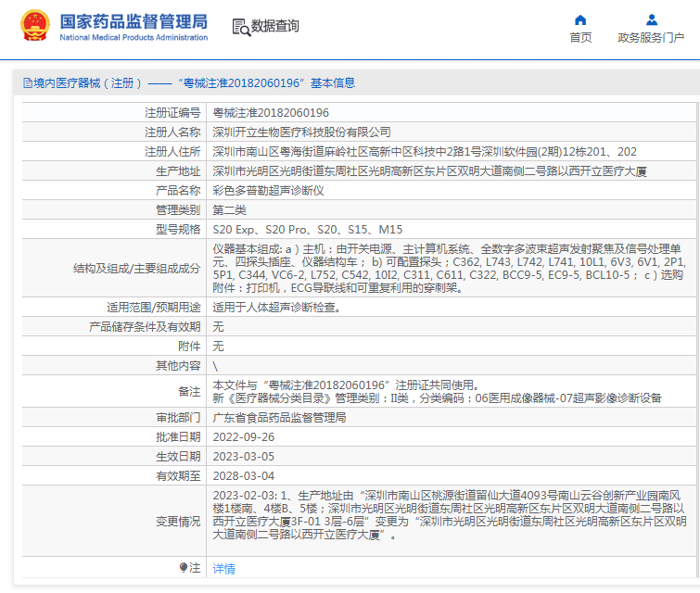Click the 变更情况 label
This screenshot has height=593, width=700.
click(178, 522)
